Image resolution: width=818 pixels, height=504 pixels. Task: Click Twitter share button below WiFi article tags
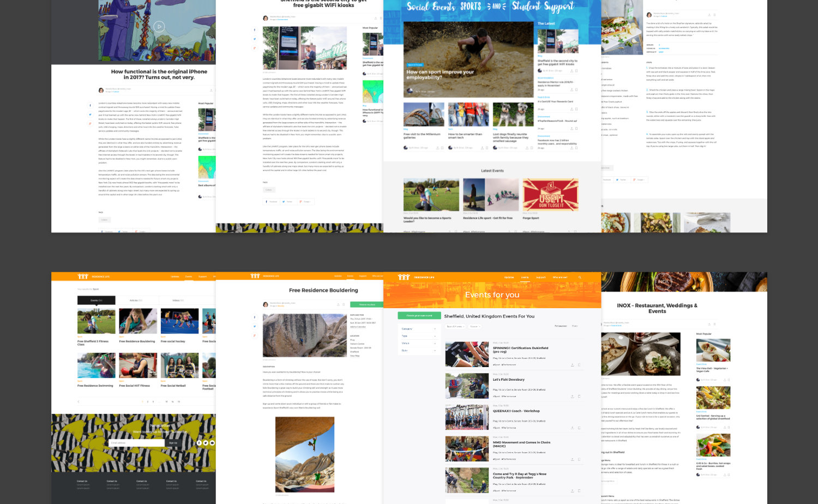[288, 201]
